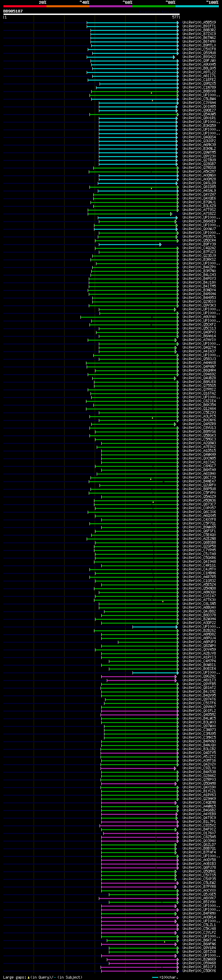
Task: Open hit UniRef100_B8B3R2
Action: (x=199, y=30)
